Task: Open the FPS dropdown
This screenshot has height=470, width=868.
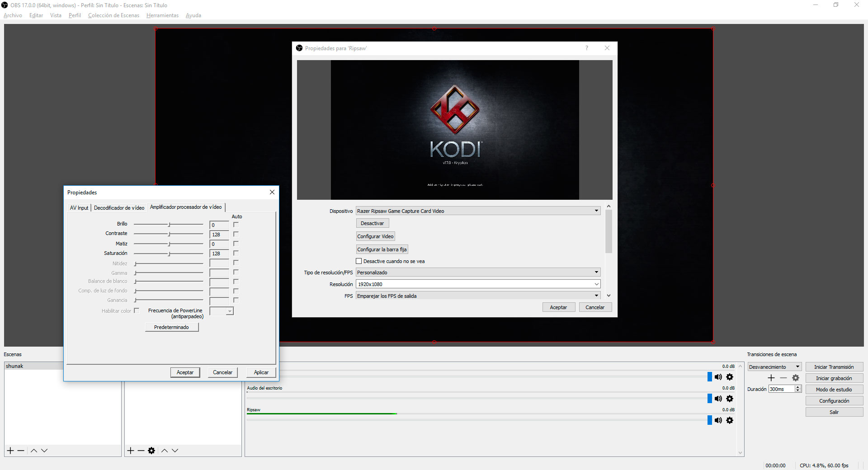Action: click(478, 296)
